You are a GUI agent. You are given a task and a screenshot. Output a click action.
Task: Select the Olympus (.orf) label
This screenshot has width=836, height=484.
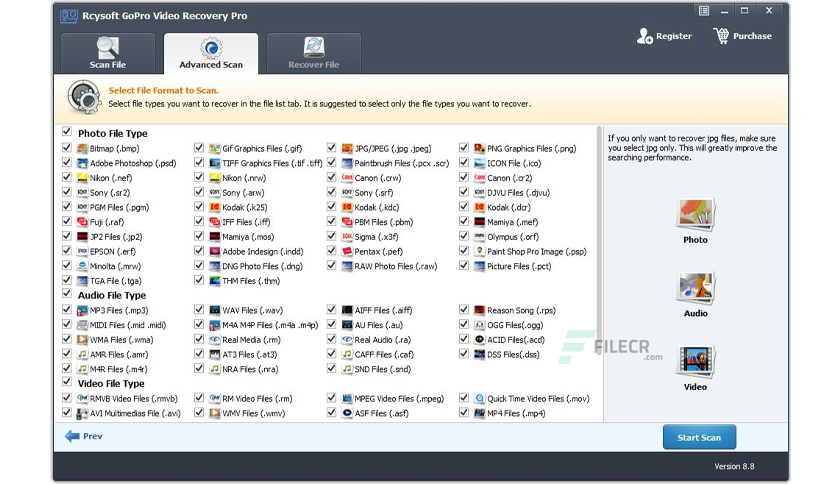tap(513, 237)
